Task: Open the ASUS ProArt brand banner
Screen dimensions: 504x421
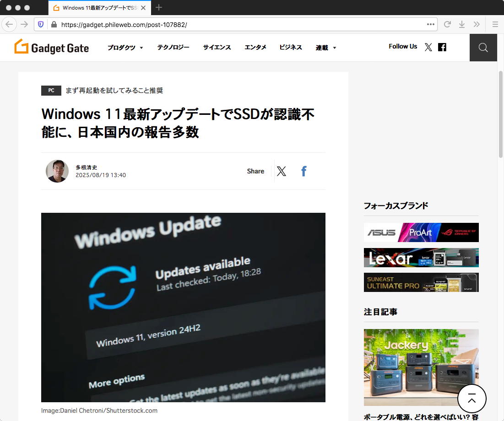Action: coord(421,232)
